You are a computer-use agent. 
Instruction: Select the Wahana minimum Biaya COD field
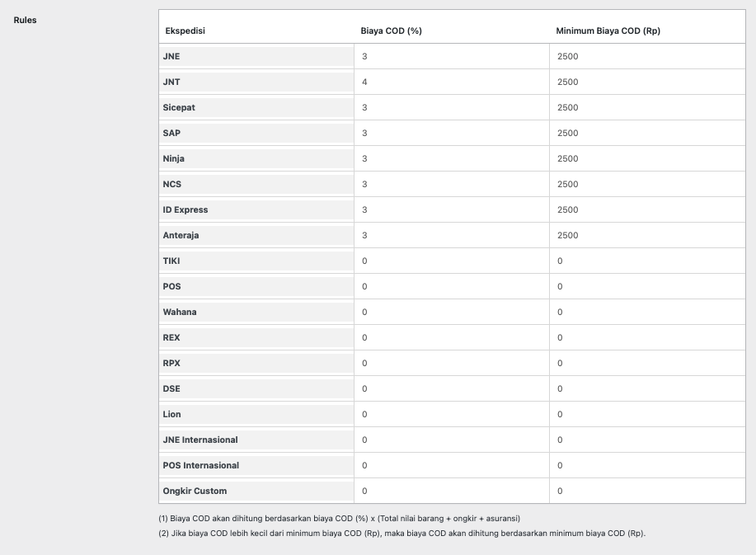[x=647, y=312]
